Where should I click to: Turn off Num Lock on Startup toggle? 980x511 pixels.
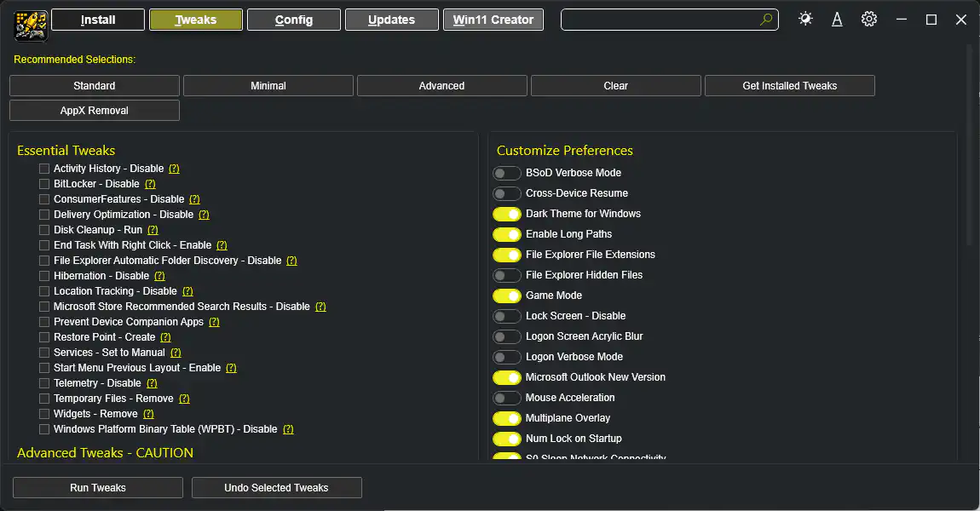[507, 439]
